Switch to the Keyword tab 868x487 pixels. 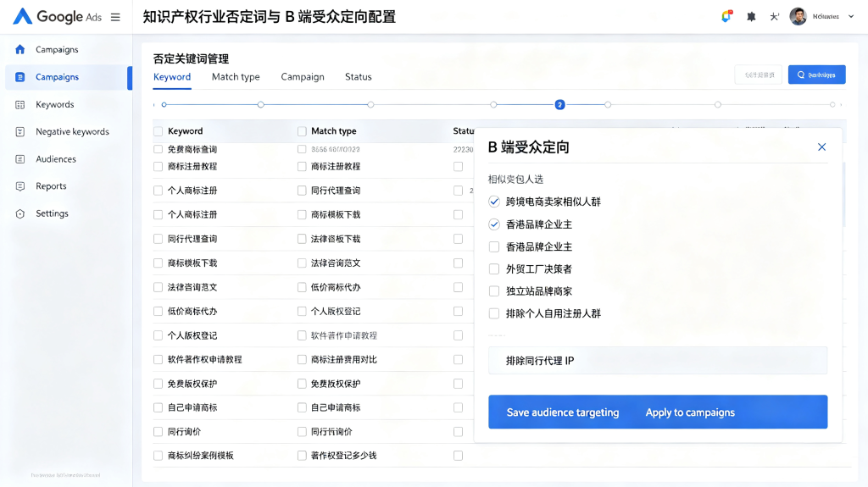click(172, 77)
